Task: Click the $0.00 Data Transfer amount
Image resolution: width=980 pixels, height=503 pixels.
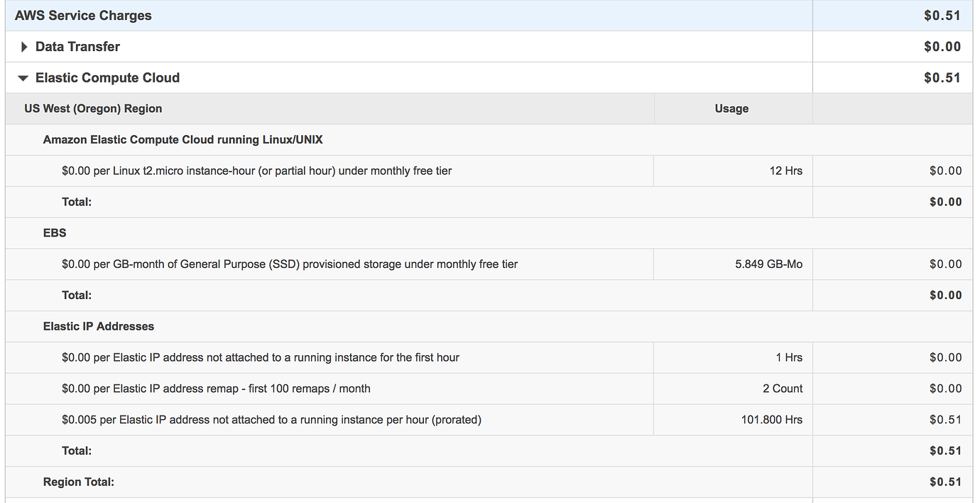Action: click(x=944, y=46)
